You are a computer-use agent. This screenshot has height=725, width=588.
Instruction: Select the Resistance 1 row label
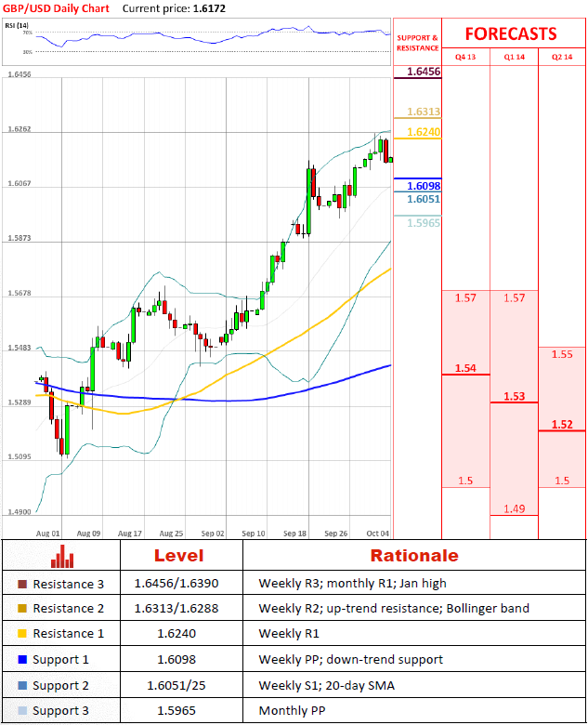(69, 633)
